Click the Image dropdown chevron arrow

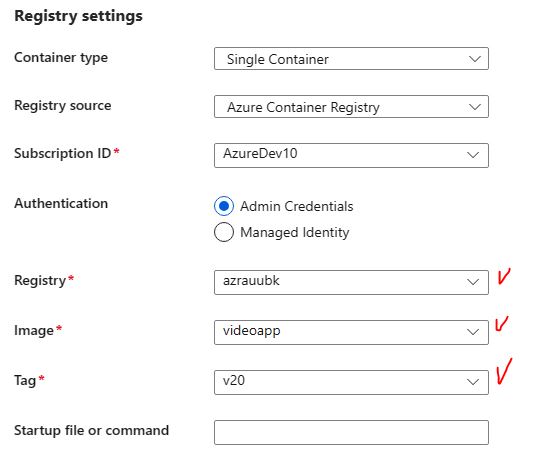[x=473, y=332]
